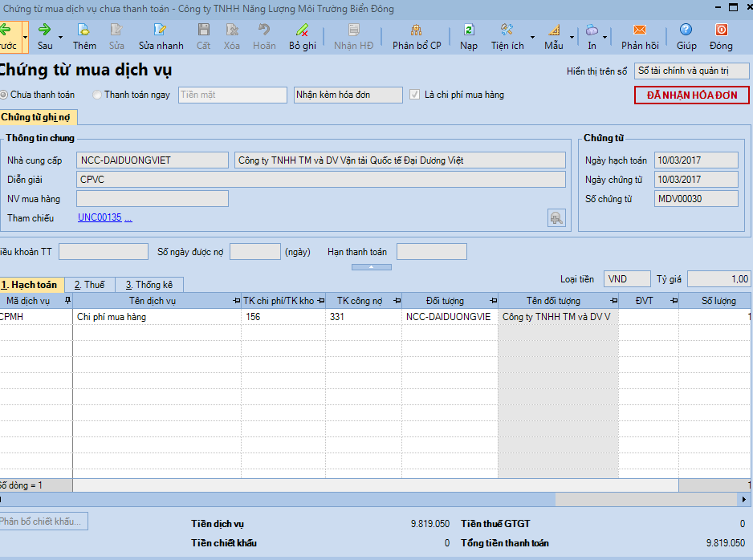Pin the Mã dịch vụ column
Viewport: 753px width, 560px height.
(x=67, y=300)
